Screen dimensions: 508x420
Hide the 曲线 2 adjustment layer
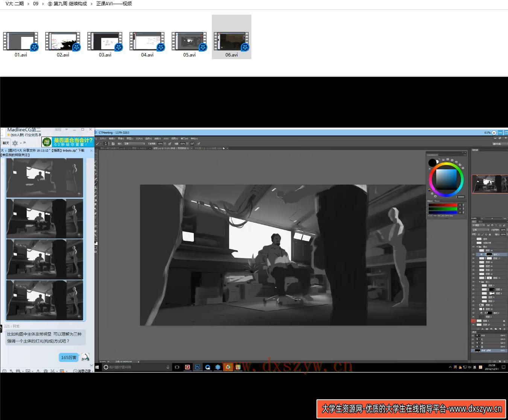pos(473,313)
